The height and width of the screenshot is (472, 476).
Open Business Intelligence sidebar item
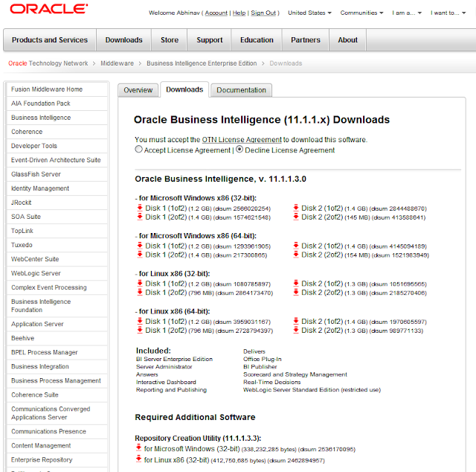click(57, 118)
